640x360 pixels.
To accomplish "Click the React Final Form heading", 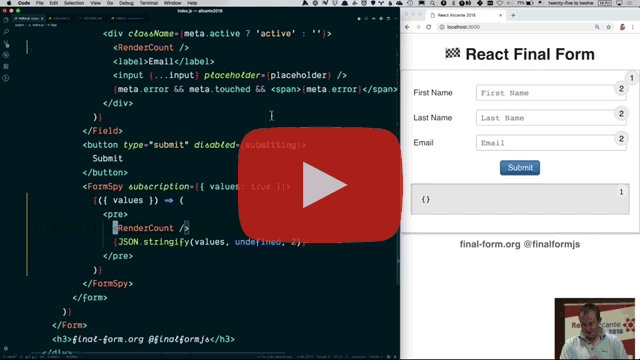I will 530,54.
